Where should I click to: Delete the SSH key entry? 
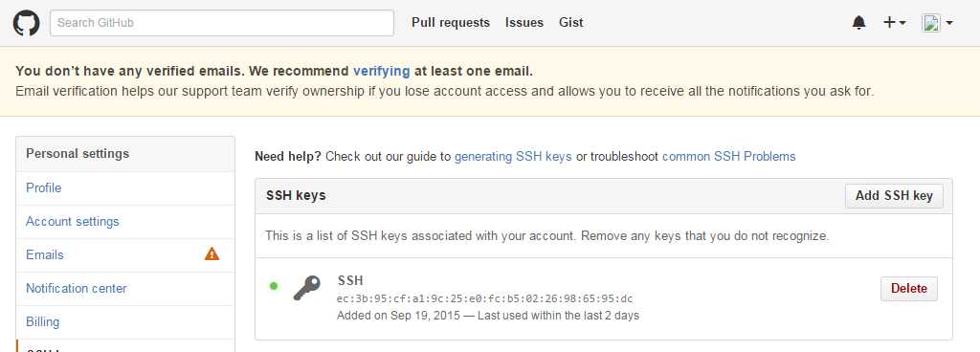click(909, 288)
